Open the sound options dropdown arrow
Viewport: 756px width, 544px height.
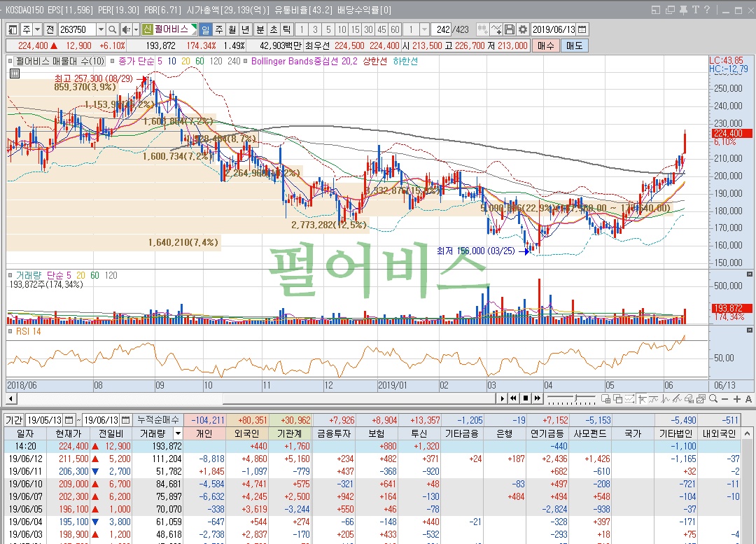tap(136, 29)
